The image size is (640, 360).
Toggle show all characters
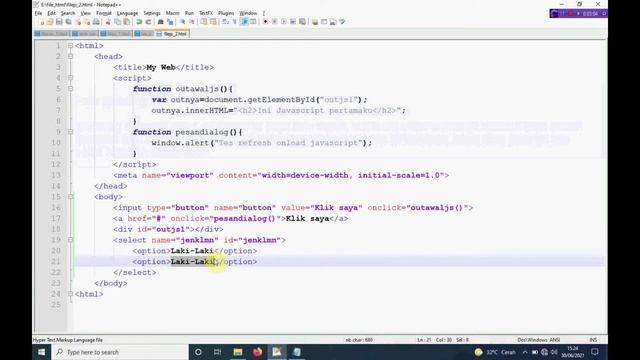[x=235, y=22]
